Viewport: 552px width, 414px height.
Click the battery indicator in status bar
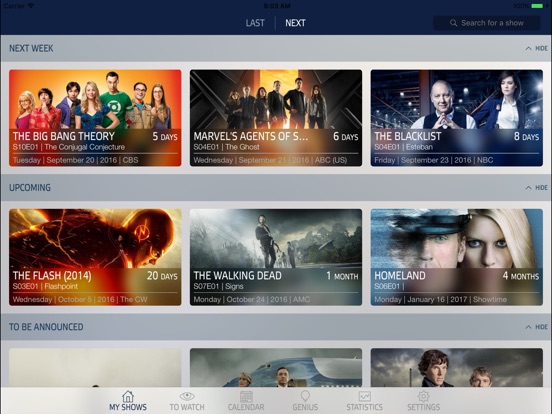click(x=537, y=6)
